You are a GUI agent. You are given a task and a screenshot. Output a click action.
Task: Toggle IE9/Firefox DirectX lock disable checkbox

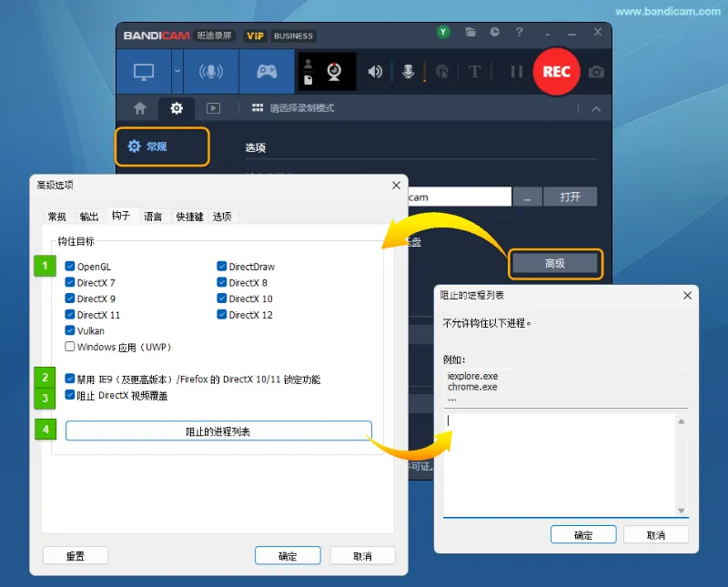click(x=70, y=379)
